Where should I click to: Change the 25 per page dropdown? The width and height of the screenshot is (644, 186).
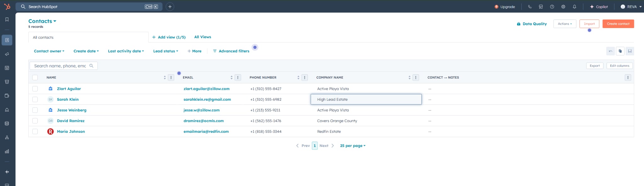click(353, 146)
